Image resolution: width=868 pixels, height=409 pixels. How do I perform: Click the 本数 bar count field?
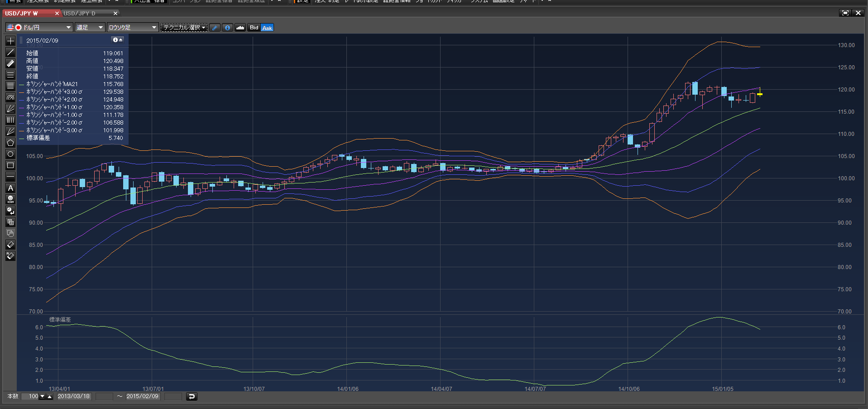(31, 397)
